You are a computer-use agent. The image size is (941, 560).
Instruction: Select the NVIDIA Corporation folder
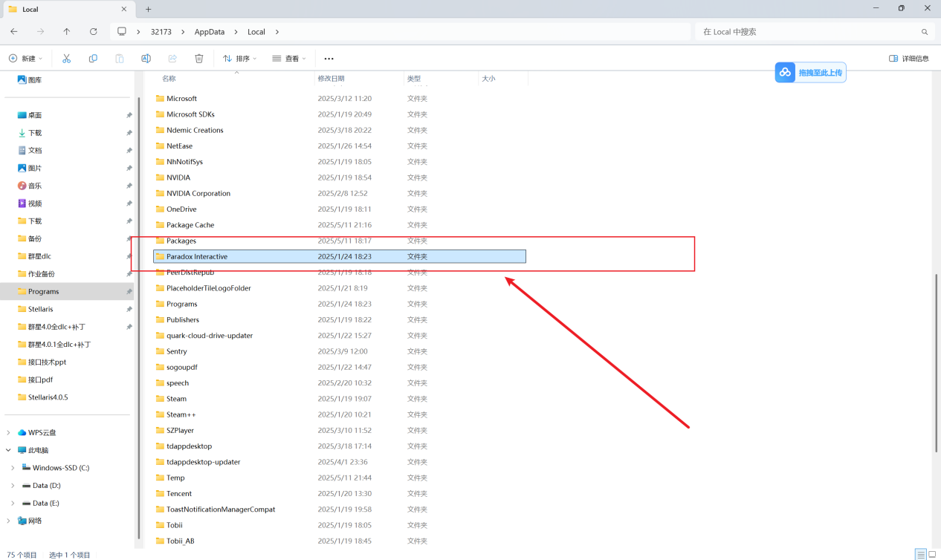coord(339,193)
